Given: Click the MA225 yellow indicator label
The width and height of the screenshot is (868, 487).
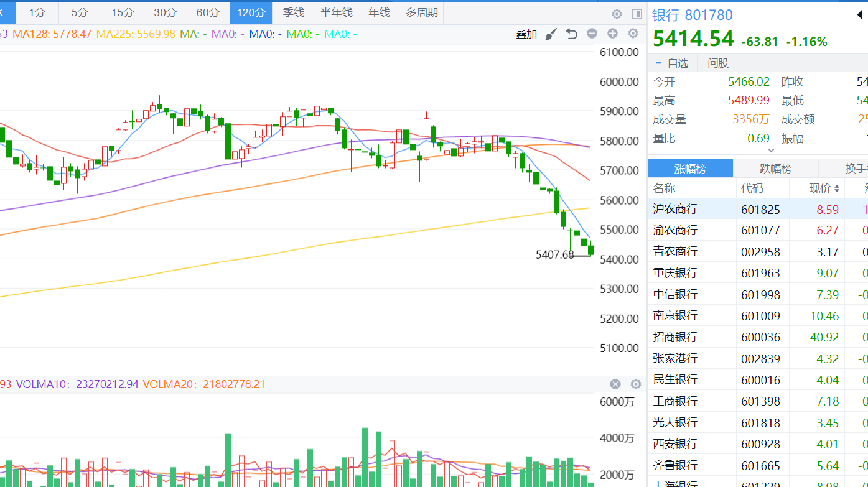Looking at the screenshot, I should (x=136, y=34).
